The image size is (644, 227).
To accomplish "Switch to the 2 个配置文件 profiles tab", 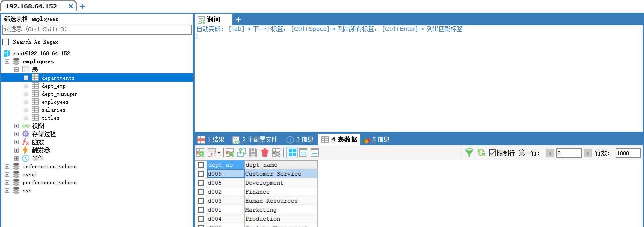I will click(255, 139).
